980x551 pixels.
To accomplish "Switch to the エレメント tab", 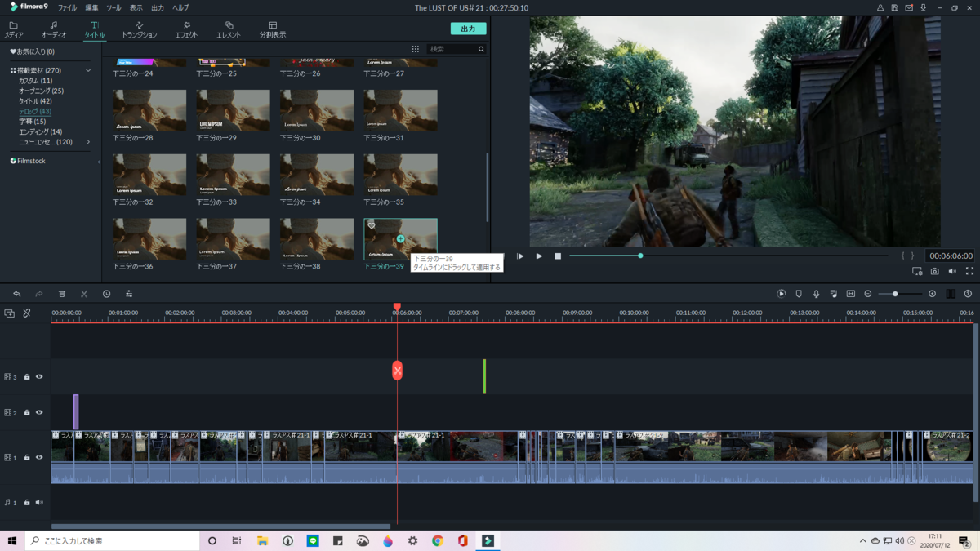I will [x=229, y=30].
